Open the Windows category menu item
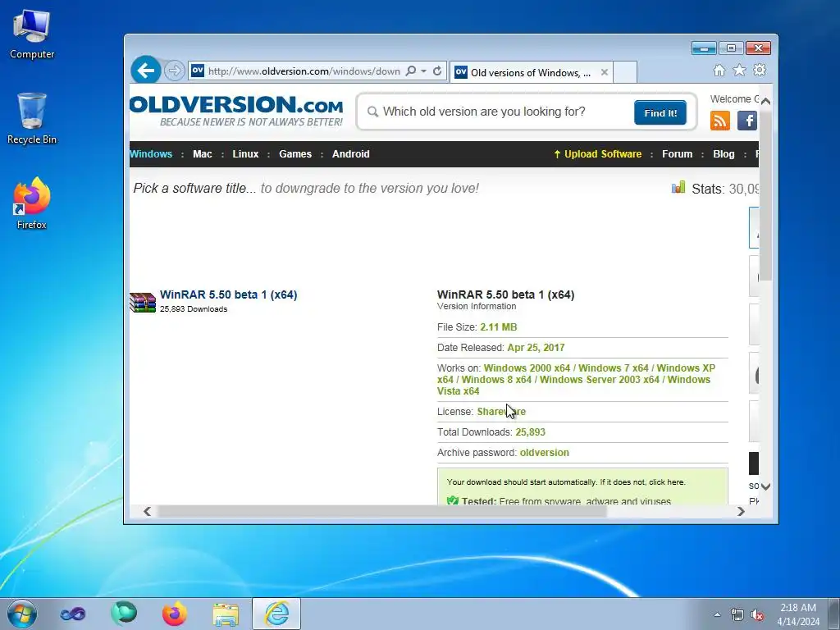This screenshot has height=630, width=840. point(151,153)
